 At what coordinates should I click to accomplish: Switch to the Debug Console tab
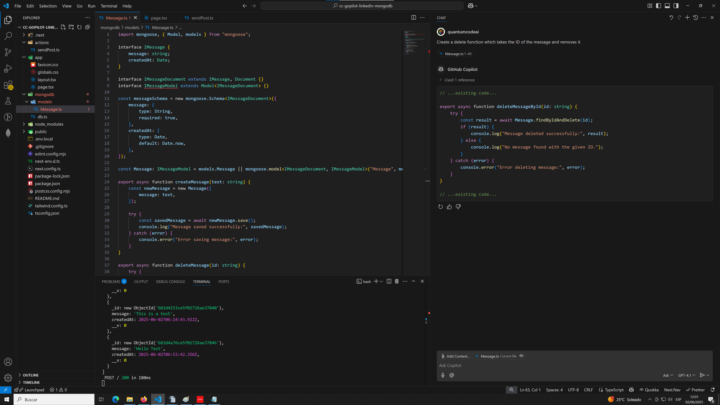pyautogui.click(x=170, y=281)
